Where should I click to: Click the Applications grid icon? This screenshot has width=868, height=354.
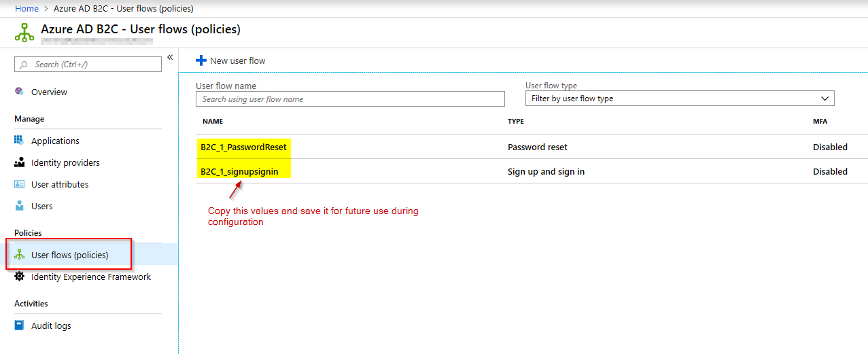pyautogui.click(x=19, y=141)
